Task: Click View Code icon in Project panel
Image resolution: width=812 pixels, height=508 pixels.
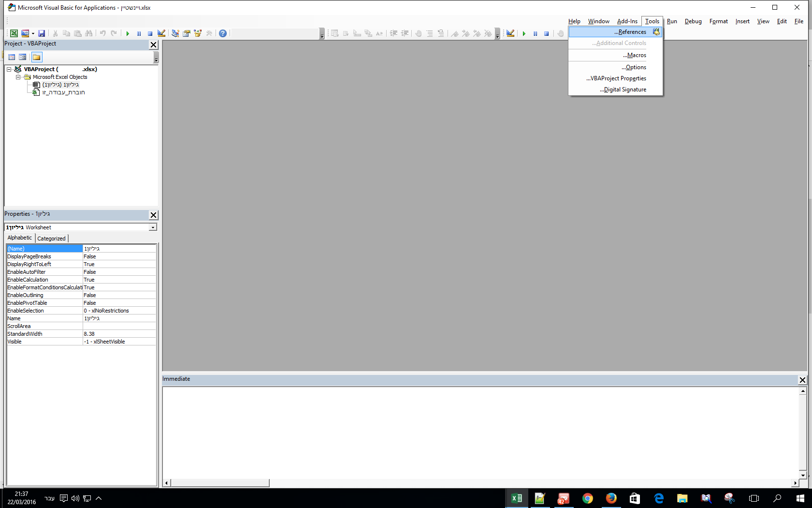Action: pos(12,57)
